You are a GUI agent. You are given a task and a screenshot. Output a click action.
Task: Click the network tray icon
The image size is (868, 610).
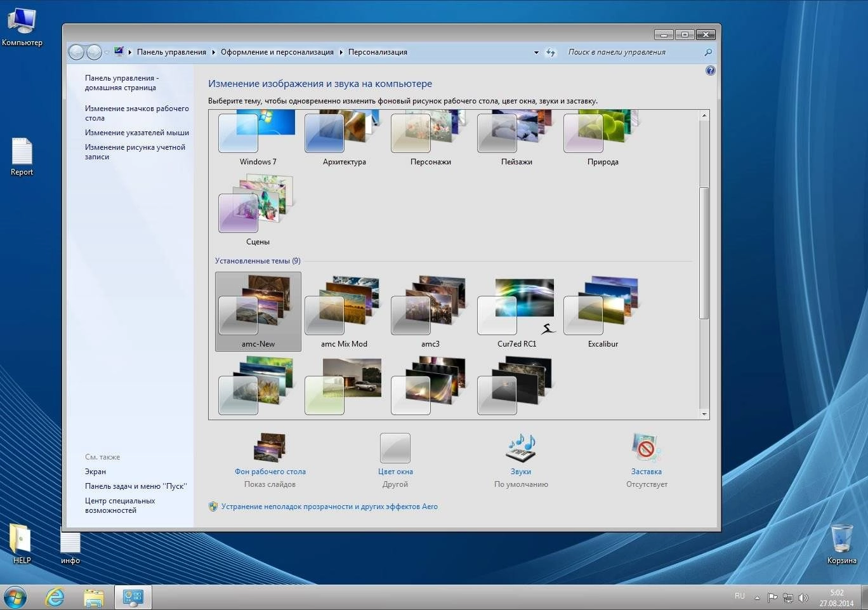(788, 597)
